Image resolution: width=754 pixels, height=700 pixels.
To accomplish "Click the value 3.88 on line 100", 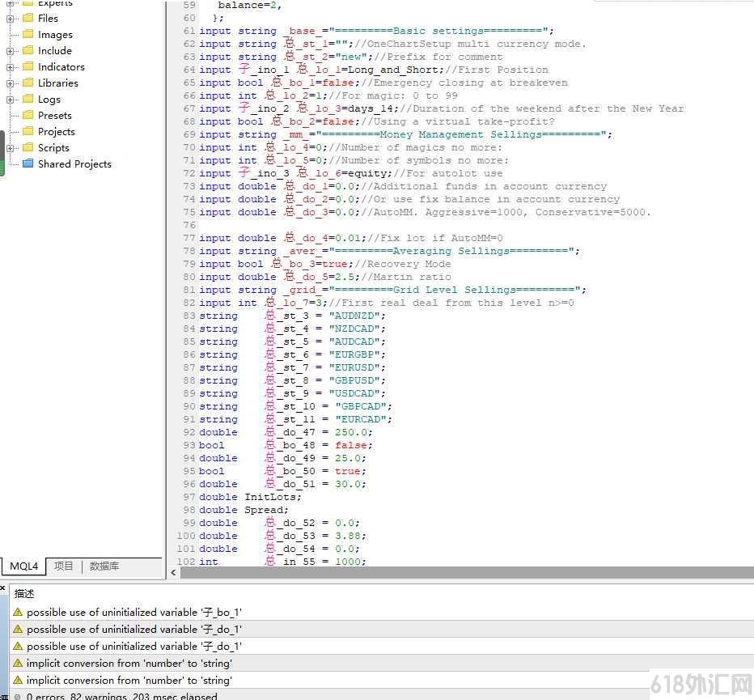I will tap(347, 536).
